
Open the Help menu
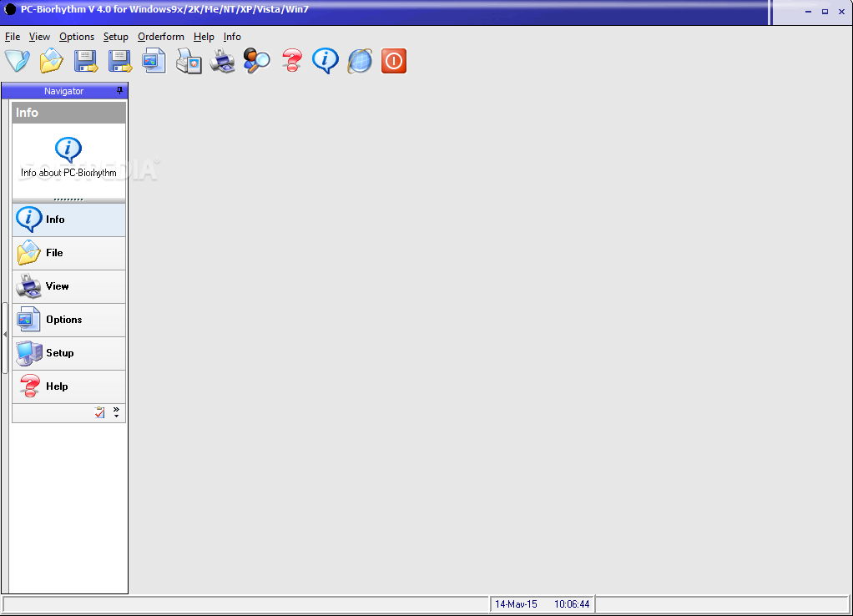(x=204, y=37)
